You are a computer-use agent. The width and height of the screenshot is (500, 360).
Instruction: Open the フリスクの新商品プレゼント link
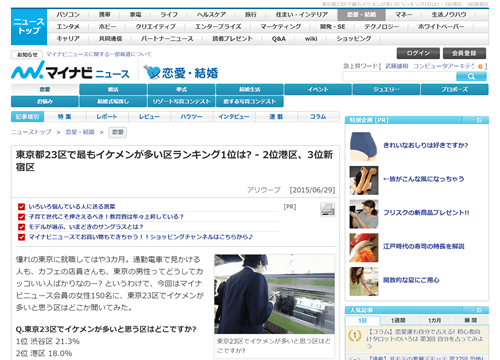(x=426, y=213)
